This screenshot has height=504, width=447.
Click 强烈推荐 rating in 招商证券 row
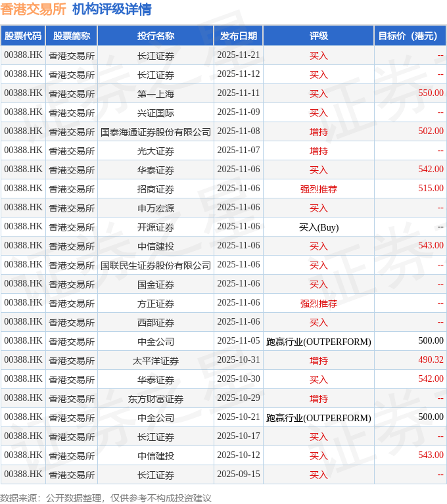click(318, 189)
